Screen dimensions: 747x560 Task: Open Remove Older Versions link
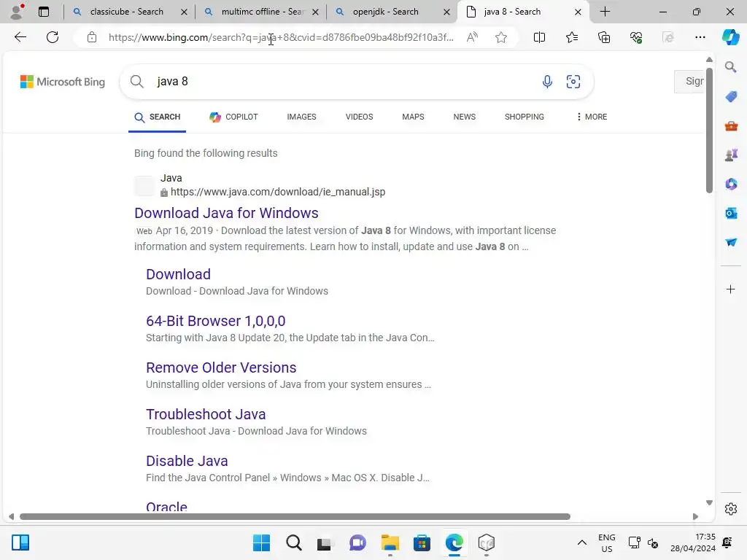tap(221, 367)
